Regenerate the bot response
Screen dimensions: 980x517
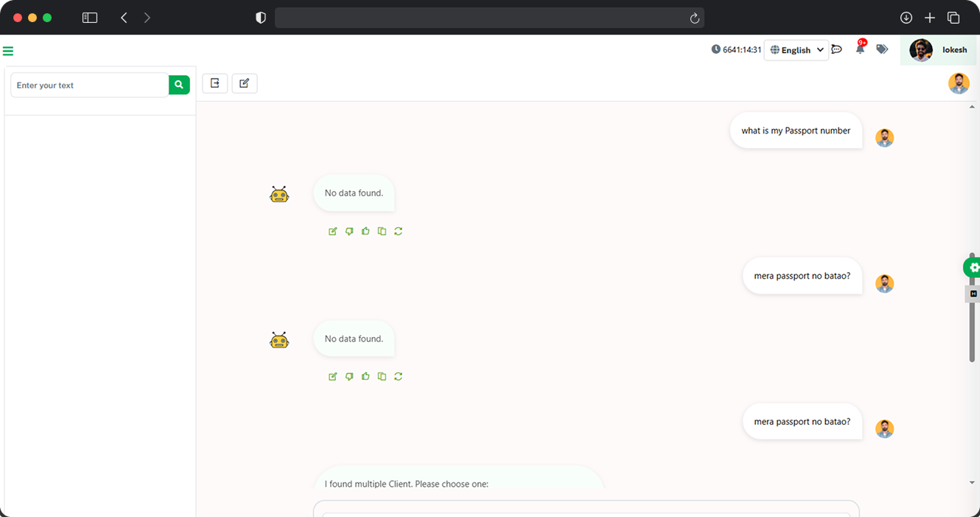398,231
